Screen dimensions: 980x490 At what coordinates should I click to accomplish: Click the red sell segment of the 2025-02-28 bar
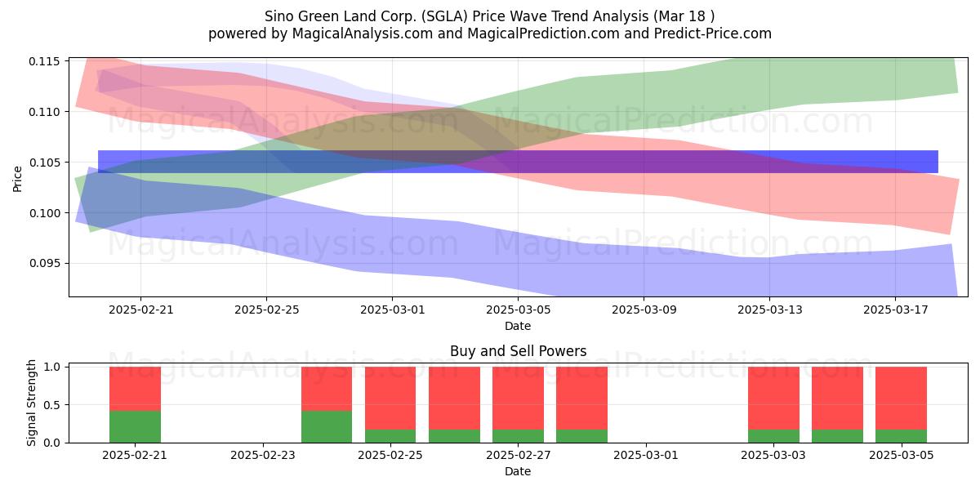582,398
